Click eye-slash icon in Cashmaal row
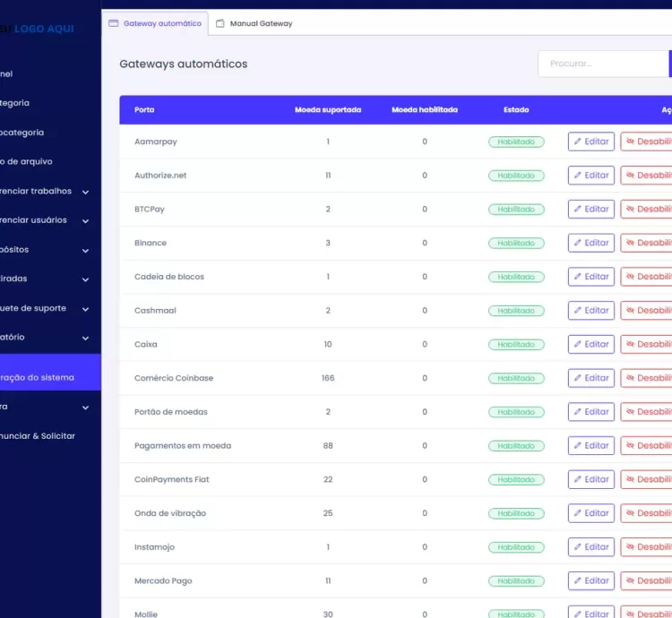The height and width of the screenshot is (618, 672). [631, 311]
